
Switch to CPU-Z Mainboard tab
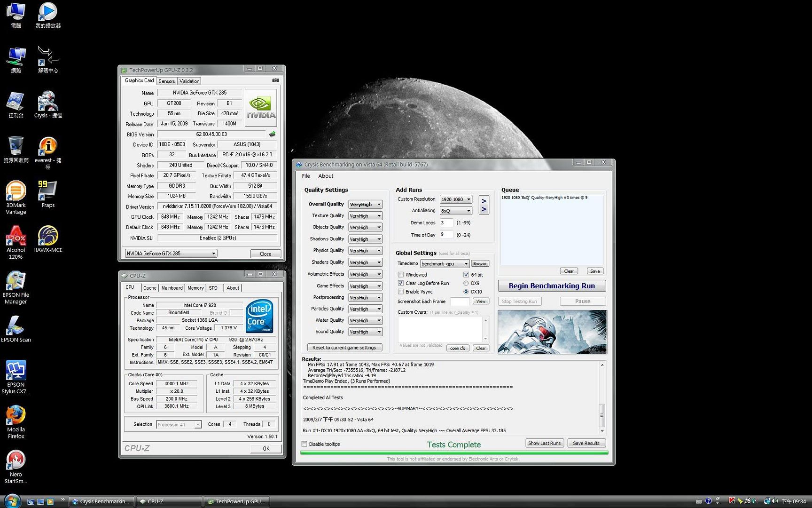(x=172, y=288)
